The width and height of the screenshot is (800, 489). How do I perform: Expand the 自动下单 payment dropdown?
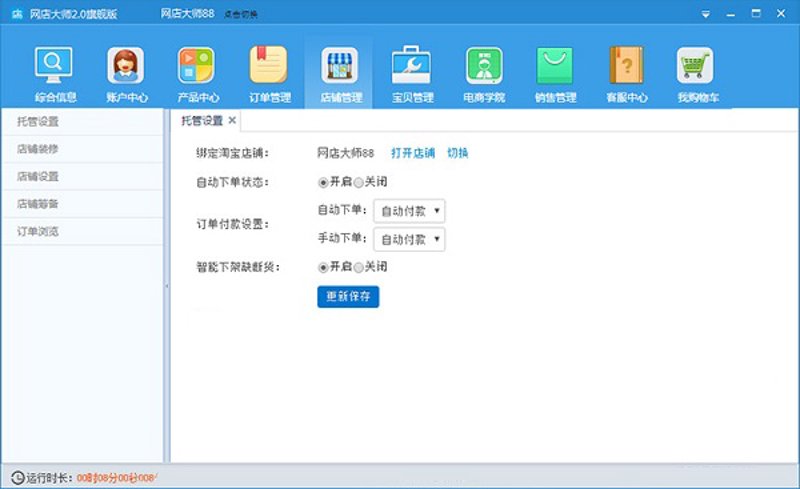409,211
